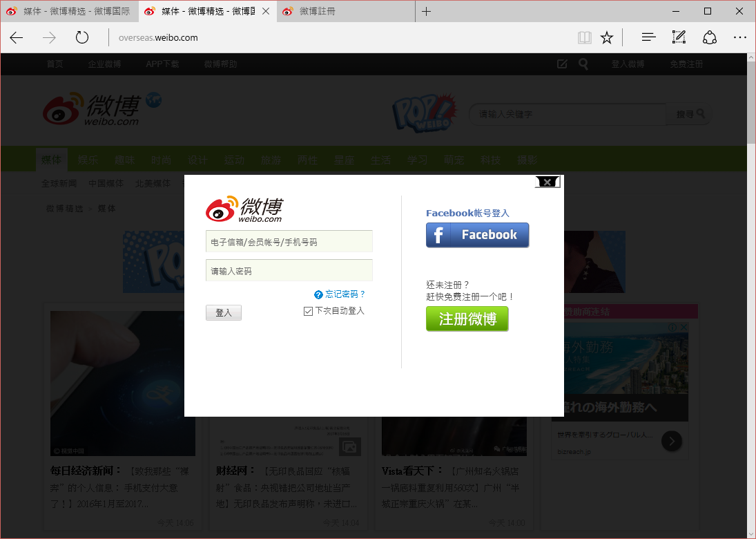Click the Weibo logo in dialog
756x539 pixels.
click(244, 209)
